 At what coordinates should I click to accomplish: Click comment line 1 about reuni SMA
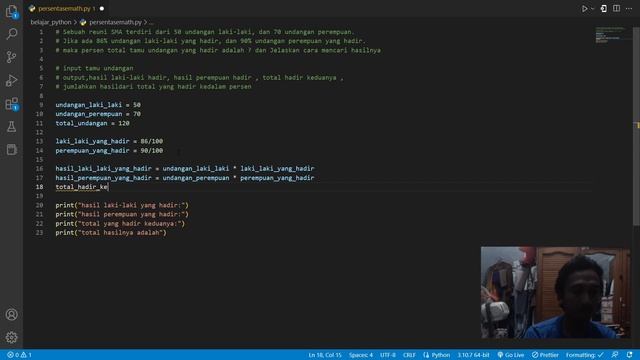tap(205, 32)
